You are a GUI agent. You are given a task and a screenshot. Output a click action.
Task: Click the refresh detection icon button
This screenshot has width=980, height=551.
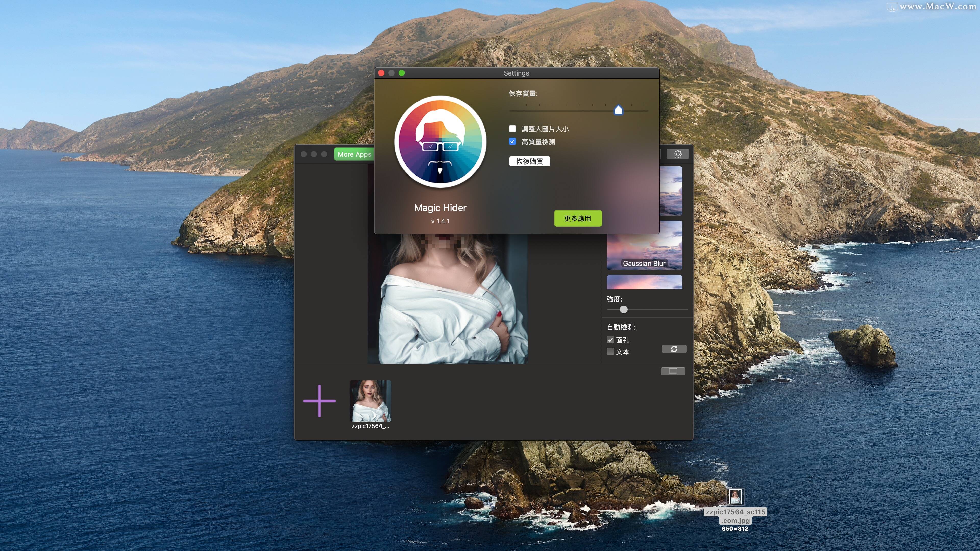click(674, 349)
